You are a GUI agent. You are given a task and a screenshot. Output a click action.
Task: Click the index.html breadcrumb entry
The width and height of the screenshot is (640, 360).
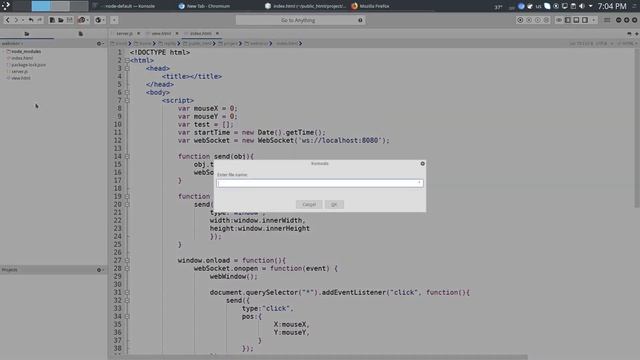coord(287,43)
